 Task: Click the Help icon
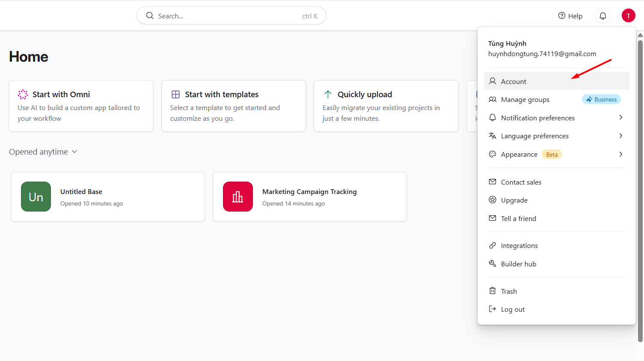[561, 15]
